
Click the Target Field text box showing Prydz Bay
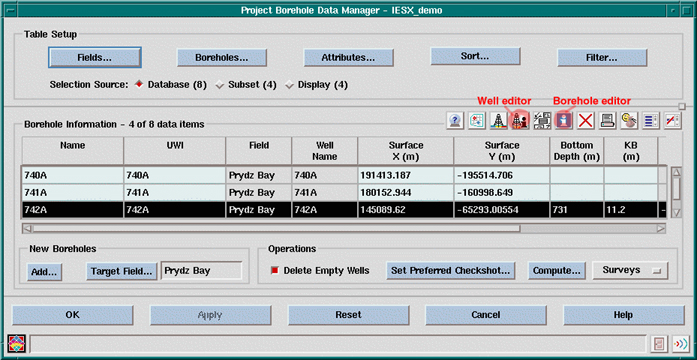click(201, 271)
